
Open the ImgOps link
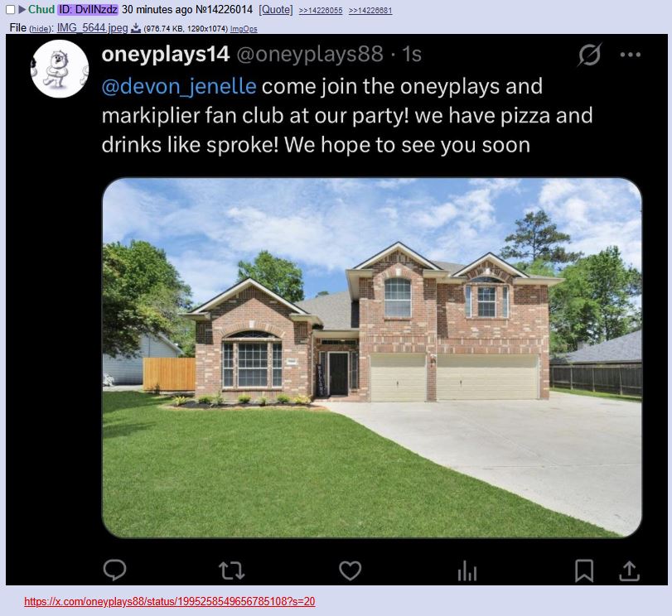tap(244, 29)
